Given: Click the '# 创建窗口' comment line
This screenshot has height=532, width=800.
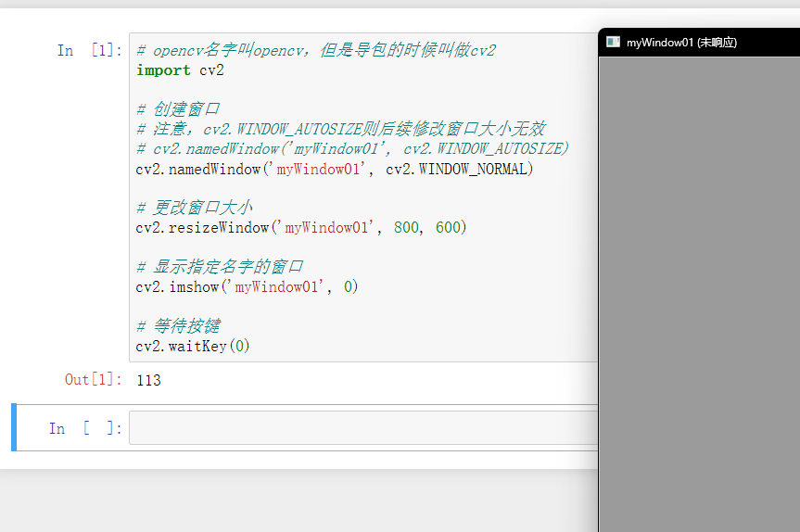Looking at the screenshot, I should (178, 109).
